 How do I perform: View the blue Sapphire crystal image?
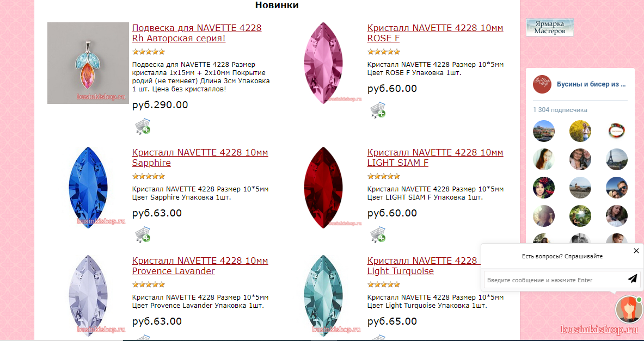[88, 188]
